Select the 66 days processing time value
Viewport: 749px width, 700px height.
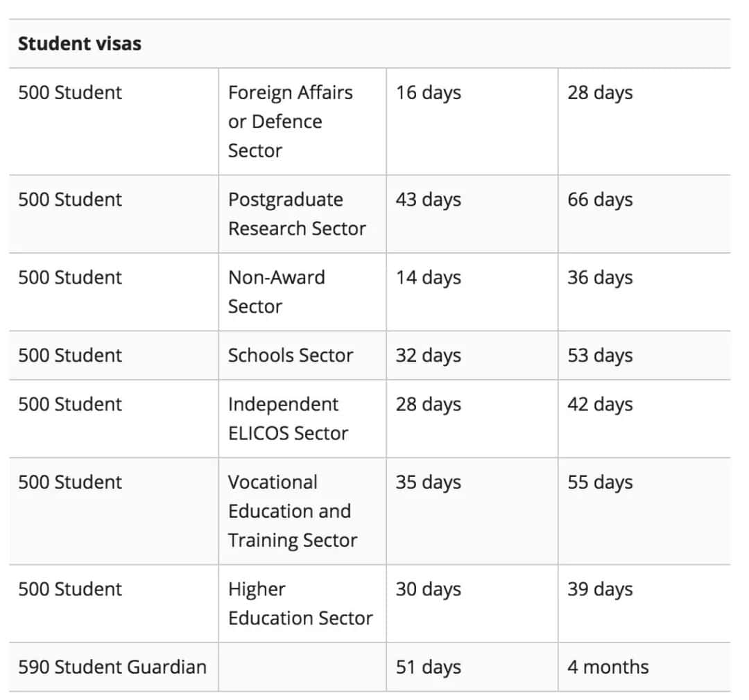pos(600,200)
